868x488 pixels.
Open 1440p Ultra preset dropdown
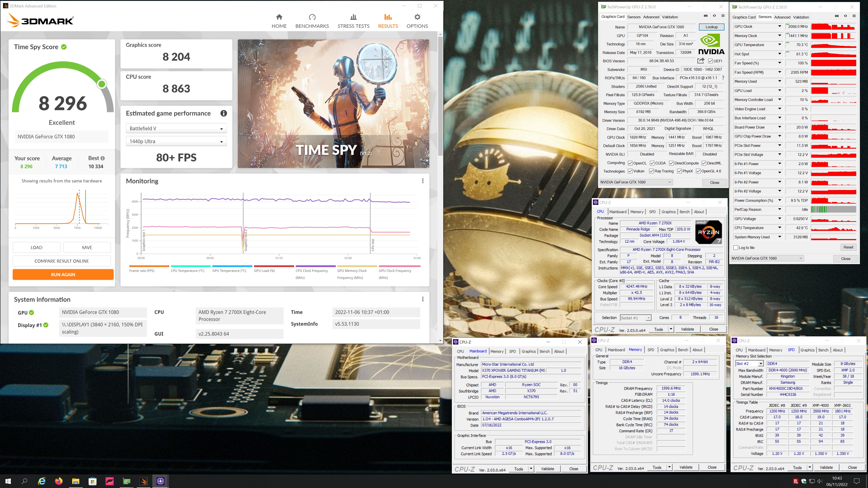176,141
